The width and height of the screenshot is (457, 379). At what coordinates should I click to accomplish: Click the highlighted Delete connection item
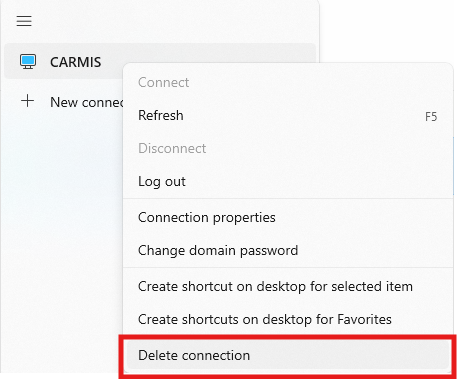pyautogui.click(x=288, y=355)
